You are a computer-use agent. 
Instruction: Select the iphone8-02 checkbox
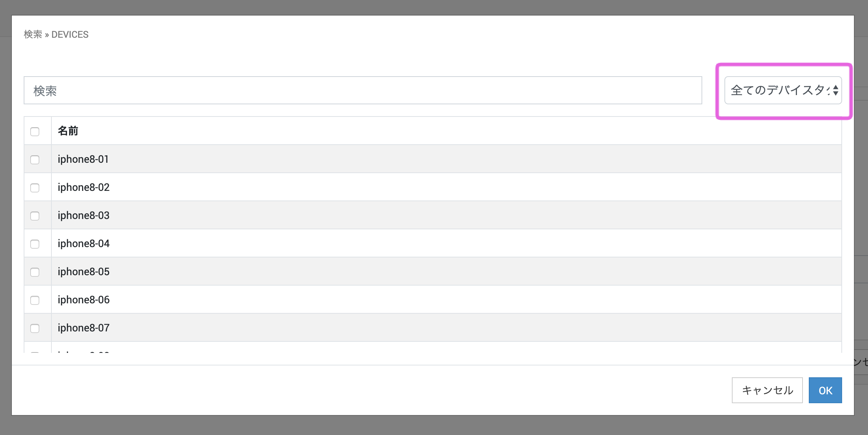click(35, 188)
